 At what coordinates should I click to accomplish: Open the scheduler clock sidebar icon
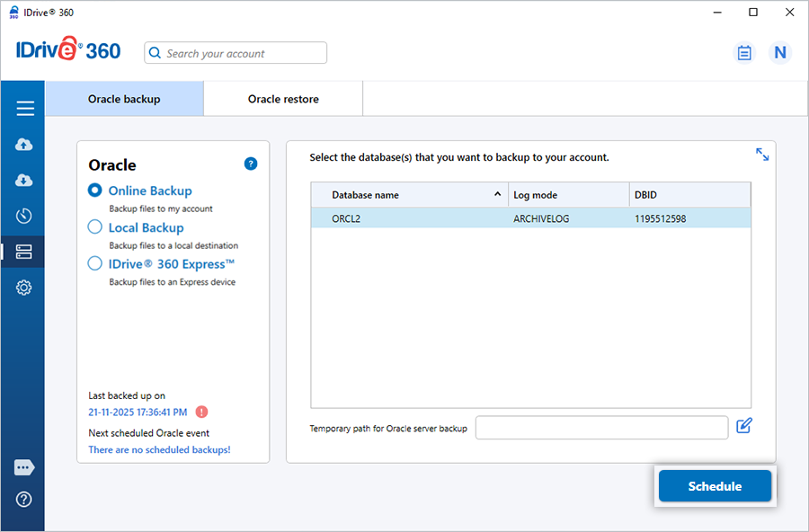tap(24, 216)
